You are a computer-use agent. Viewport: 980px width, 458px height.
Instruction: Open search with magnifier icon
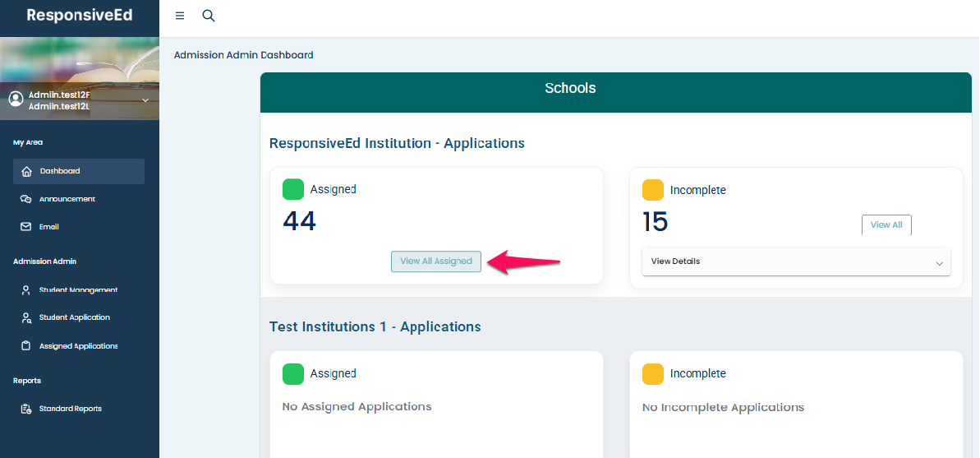[209, 16]
